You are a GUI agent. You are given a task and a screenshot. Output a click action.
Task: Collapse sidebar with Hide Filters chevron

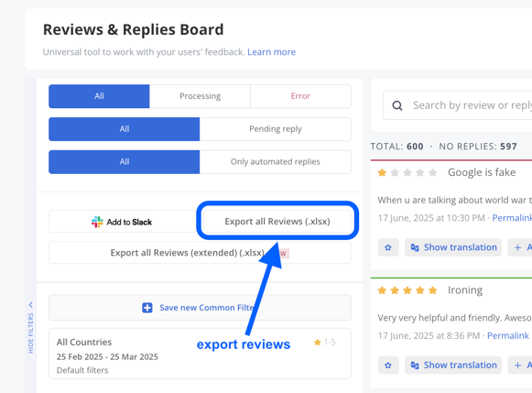(x=31, y=304)
